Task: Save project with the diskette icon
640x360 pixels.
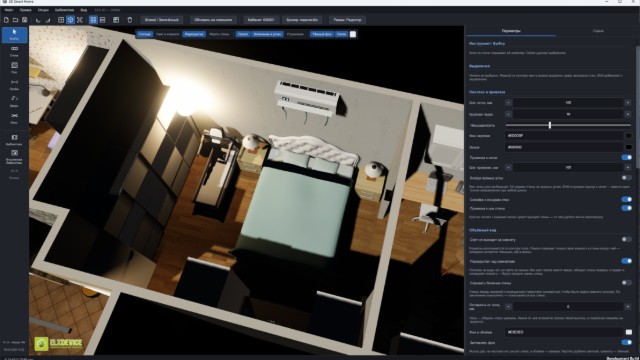Action: coord(24,20)
